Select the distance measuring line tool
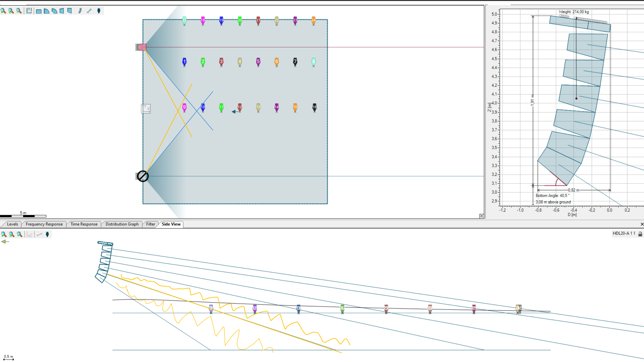Viewport: 644px width, 362px height. click(x=89, y=11)
